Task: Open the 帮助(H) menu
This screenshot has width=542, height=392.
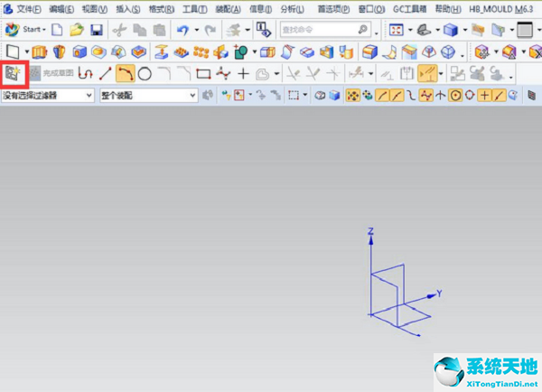Action: point(448,9)
